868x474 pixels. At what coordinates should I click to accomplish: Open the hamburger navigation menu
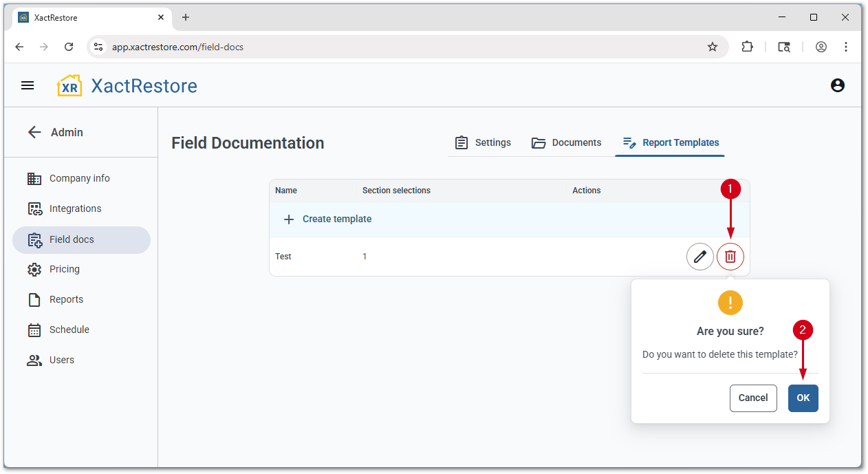point(28,85)
